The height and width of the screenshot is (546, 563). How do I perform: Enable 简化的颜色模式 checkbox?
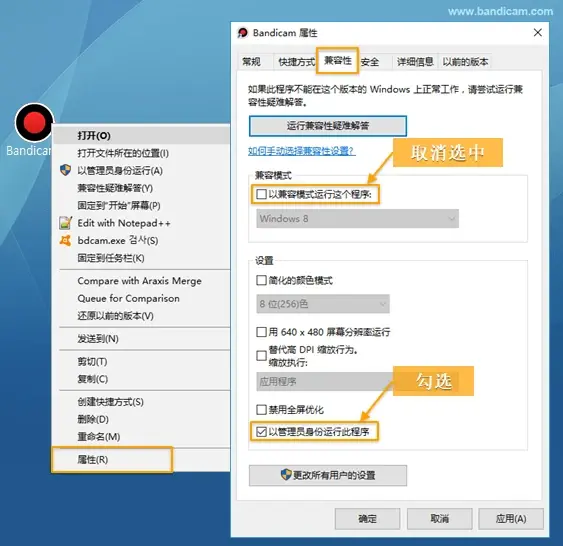[261, 280]
